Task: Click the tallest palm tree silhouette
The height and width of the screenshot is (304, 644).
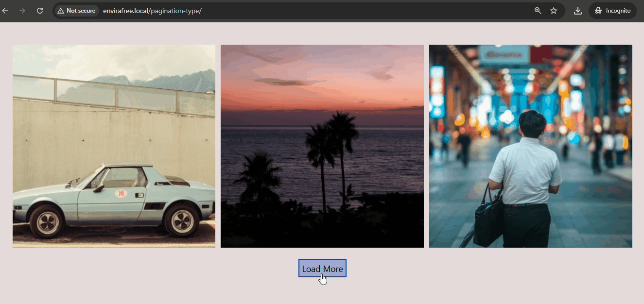Action: click(x=343, y=146)
